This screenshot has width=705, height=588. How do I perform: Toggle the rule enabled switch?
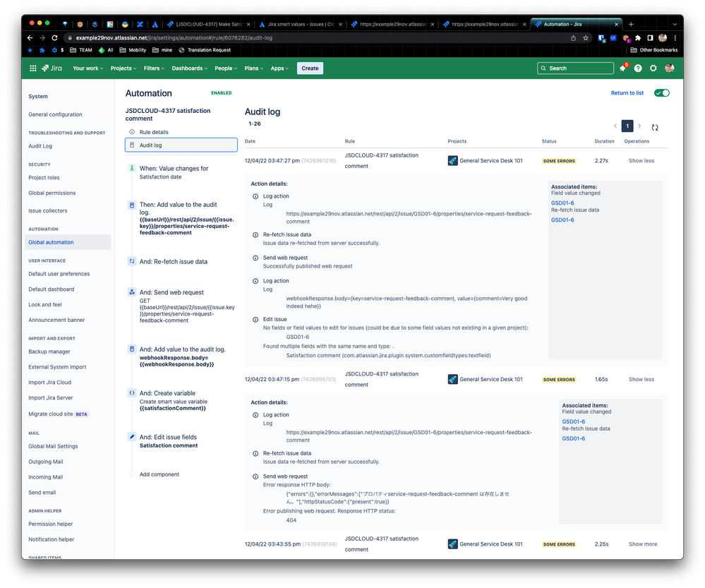662,92
